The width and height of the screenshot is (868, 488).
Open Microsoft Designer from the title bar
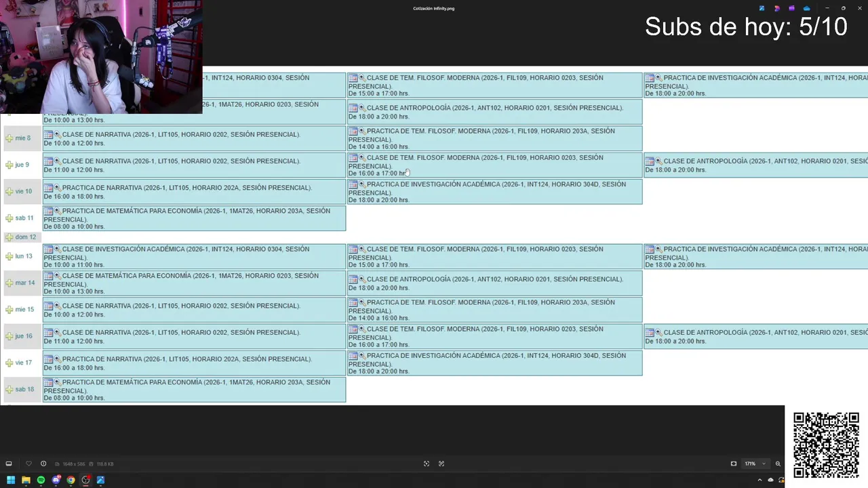(x=777, y=8)
